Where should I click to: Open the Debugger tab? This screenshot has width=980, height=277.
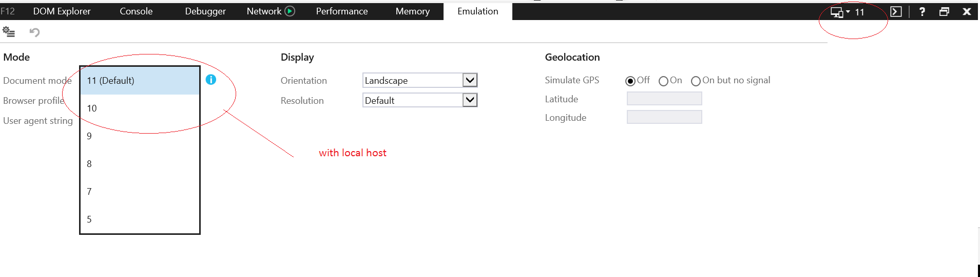tap(205, 11)
